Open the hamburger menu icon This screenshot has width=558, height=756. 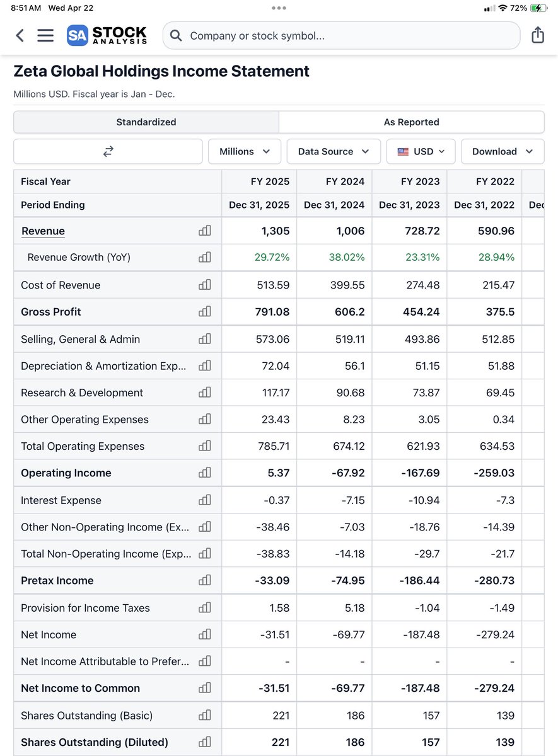click(45, 35)
